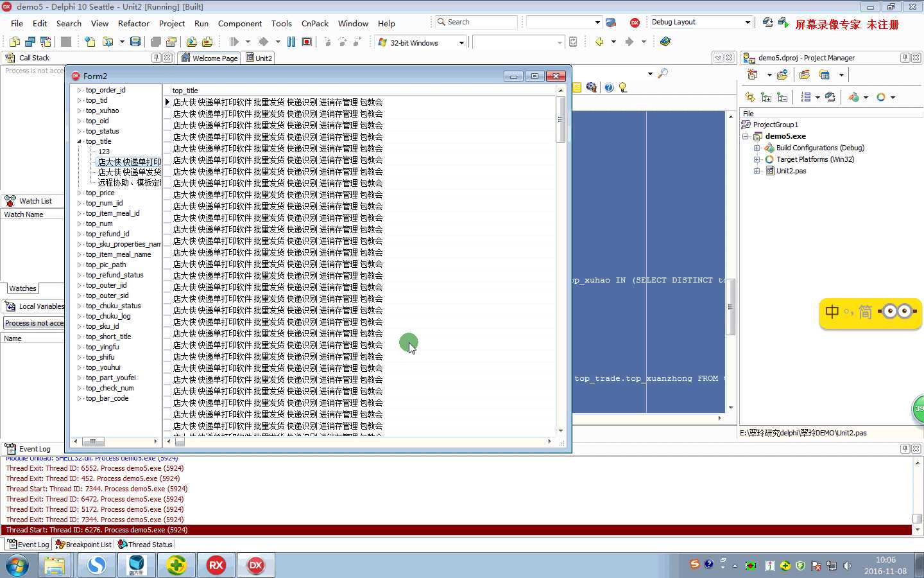
Task: Close the Project Manager panel
Action: click(916, 58)
